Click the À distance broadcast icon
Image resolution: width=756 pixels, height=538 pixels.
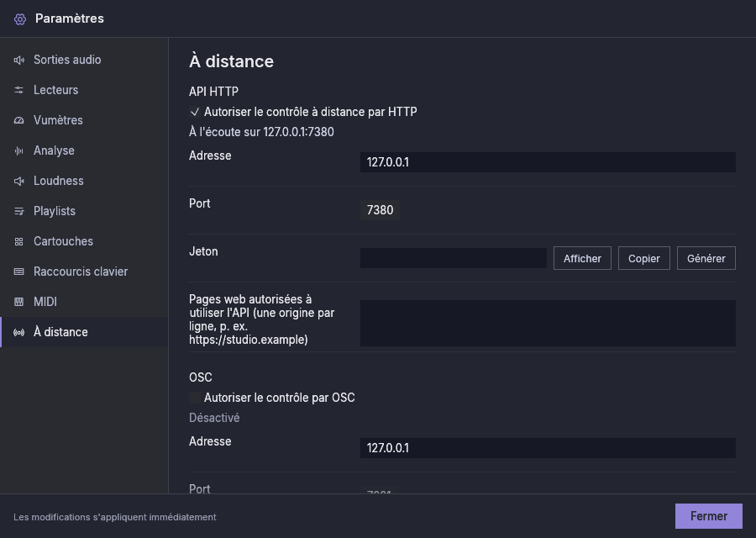18,332
